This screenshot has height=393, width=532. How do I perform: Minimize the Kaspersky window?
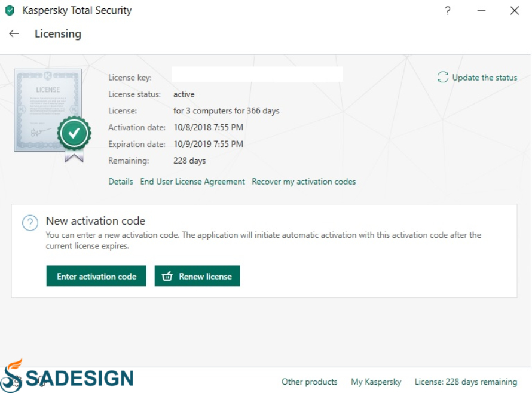481,11
